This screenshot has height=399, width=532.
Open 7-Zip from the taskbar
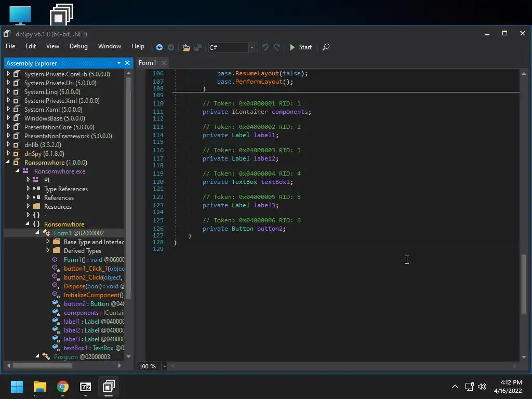tap(85, 387)
